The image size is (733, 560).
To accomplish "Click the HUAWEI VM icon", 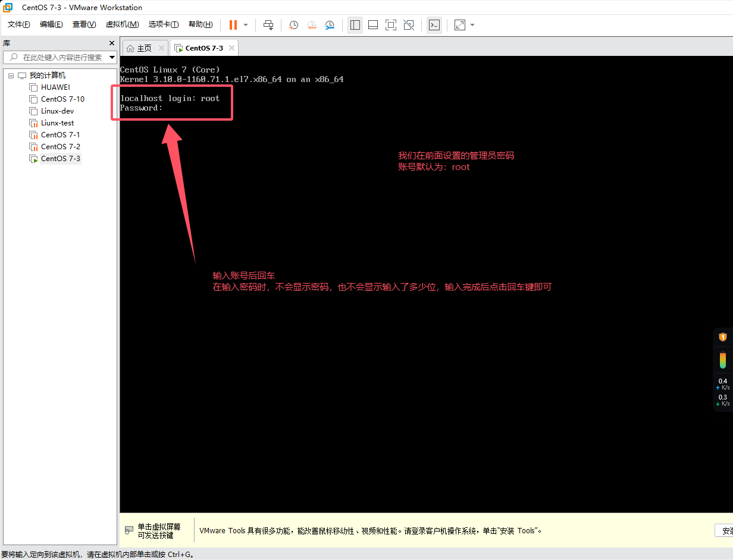I will (x=34, y=87).
